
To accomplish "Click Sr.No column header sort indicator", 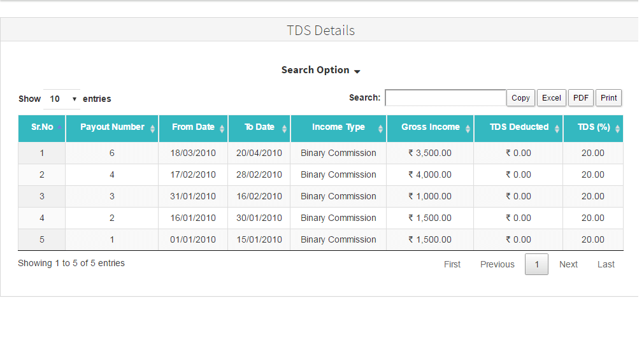I will 59,127.
